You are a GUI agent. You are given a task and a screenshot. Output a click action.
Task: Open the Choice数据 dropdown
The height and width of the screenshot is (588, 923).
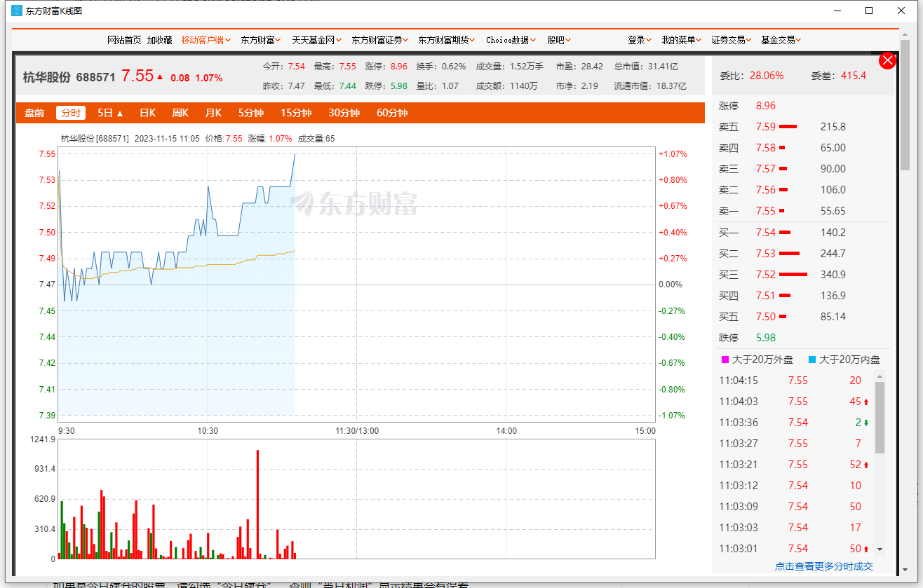pos(511,40)
